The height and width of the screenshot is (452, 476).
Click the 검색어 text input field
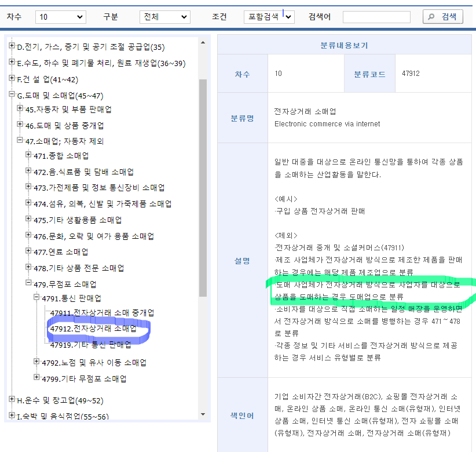click(376, 17)
